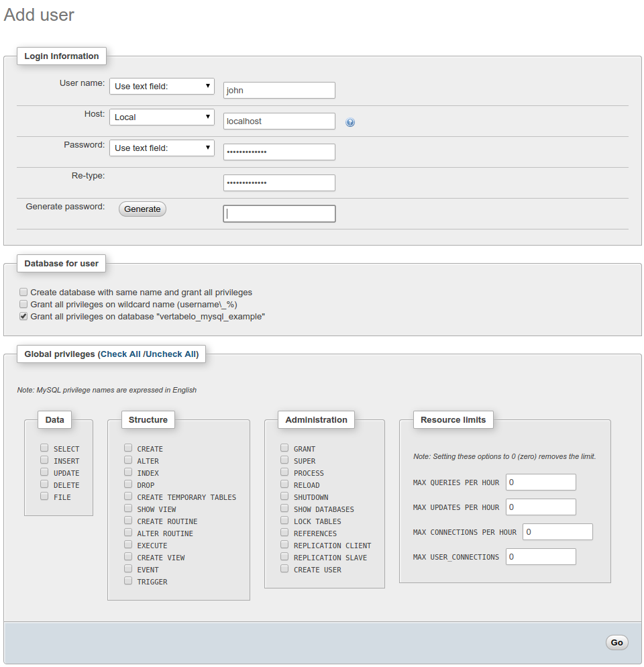The height and width of the screenshot is (667, 644).
Task: Enable the SELECT privilege checkbox
Action: (44, 448)
